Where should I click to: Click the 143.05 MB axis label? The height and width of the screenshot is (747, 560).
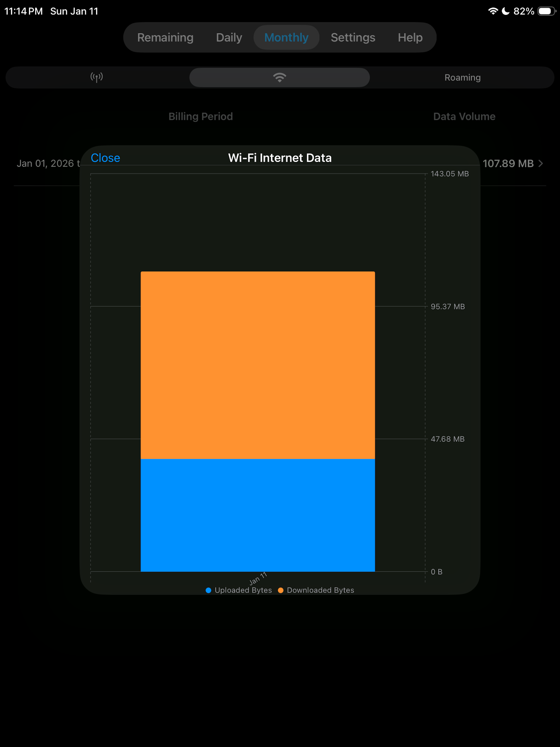pyautogui.click(x=450, y=173)
